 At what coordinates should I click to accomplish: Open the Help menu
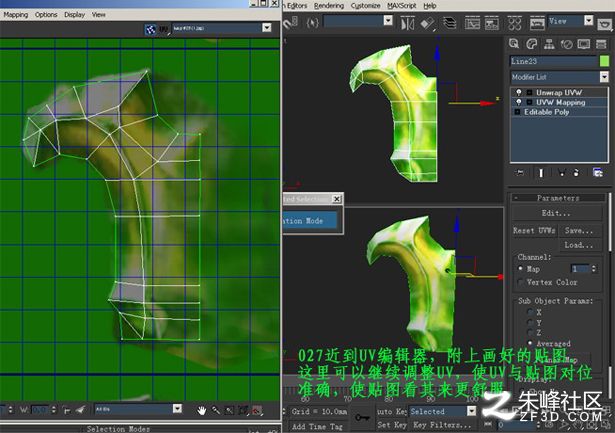tap(430, 5)
